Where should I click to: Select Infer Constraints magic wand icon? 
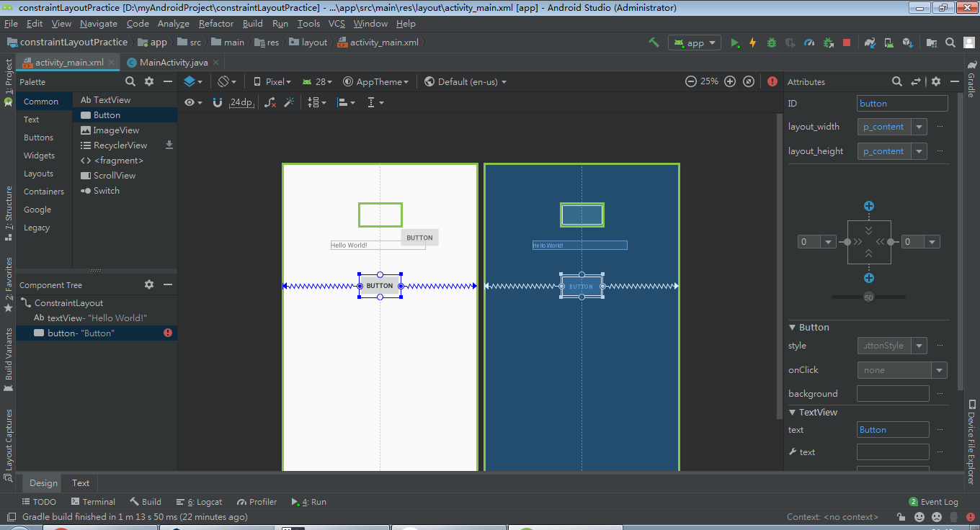[290, 102]
